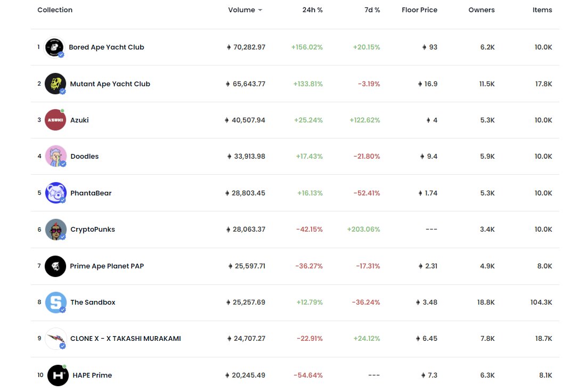
Task: Open Prime Ape Planet PAP avatar
Action: [55, 266]
